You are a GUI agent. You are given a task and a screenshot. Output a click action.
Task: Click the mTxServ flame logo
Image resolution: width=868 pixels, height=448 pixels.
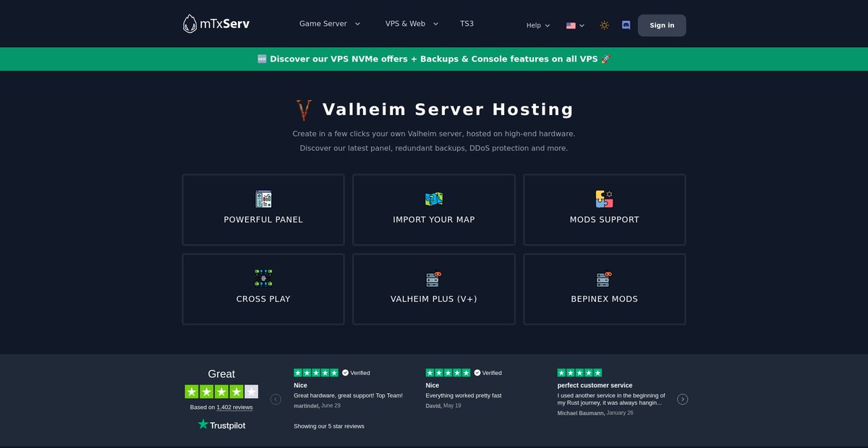click(190, 24)
